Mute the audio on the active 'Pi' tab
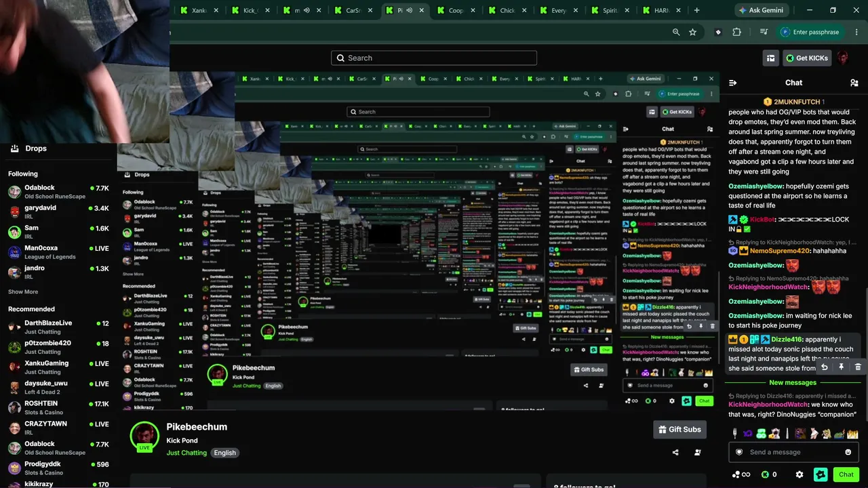 [409, 10]
